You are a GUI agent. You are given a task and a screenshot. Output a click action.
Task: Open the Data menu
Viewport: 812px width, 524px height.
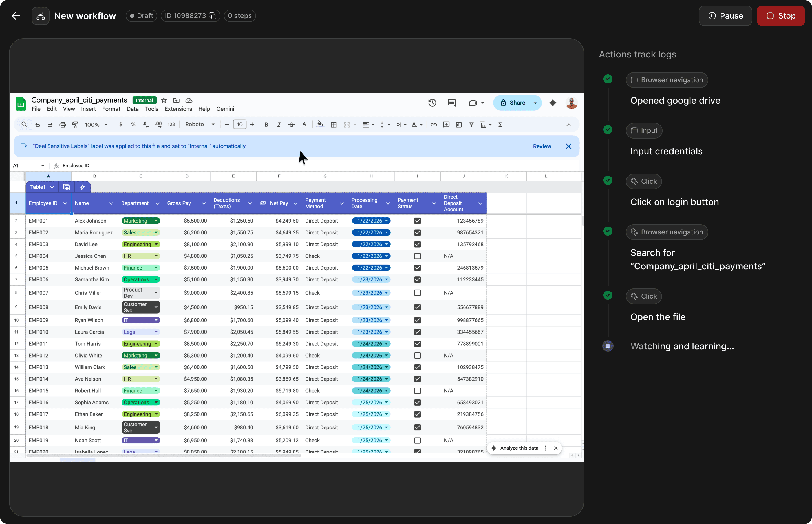coord(133,109)
